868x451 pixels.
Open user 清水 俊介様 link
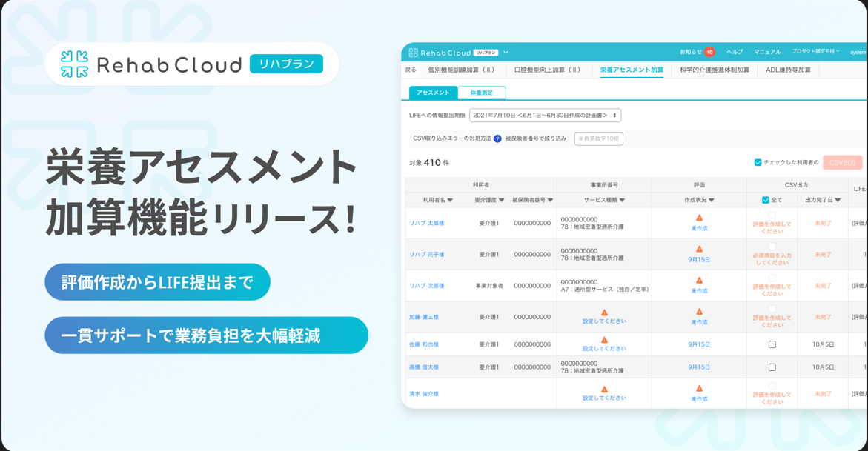423,394
